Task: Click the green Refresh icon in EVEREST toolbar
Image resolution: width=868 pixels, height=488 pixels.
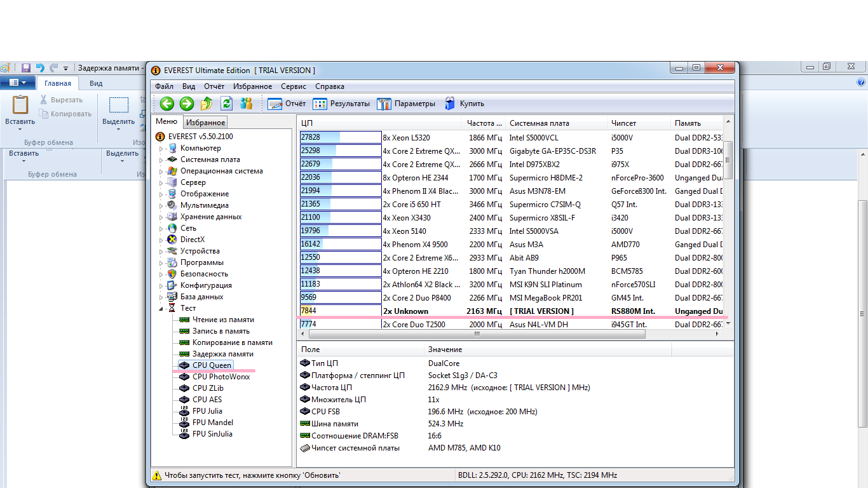Action: (x=226, y=104)
